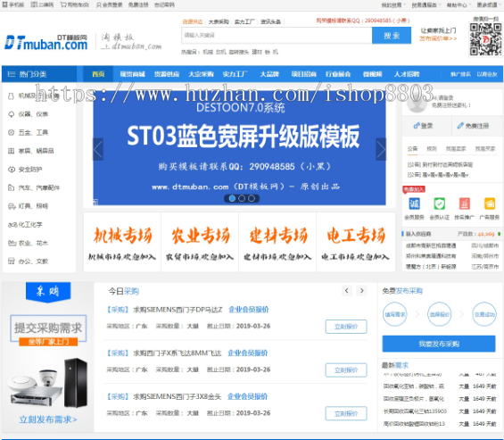The width and height of the screenshot is (504, 440).
Task: Switch to the 规则 tab in sidebar
Action: 432,148
